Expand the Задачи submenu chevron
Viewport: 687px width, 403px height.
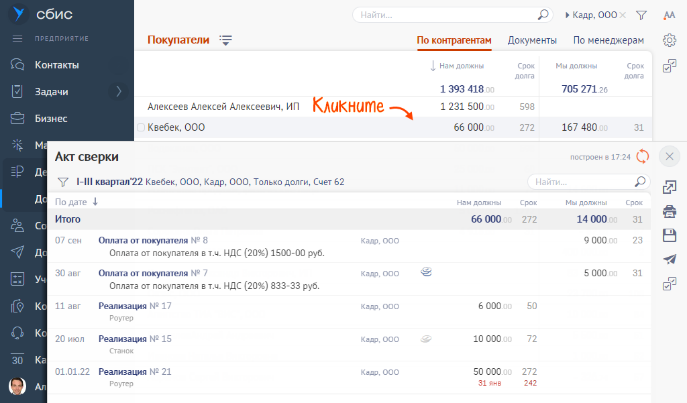point(119,92)
